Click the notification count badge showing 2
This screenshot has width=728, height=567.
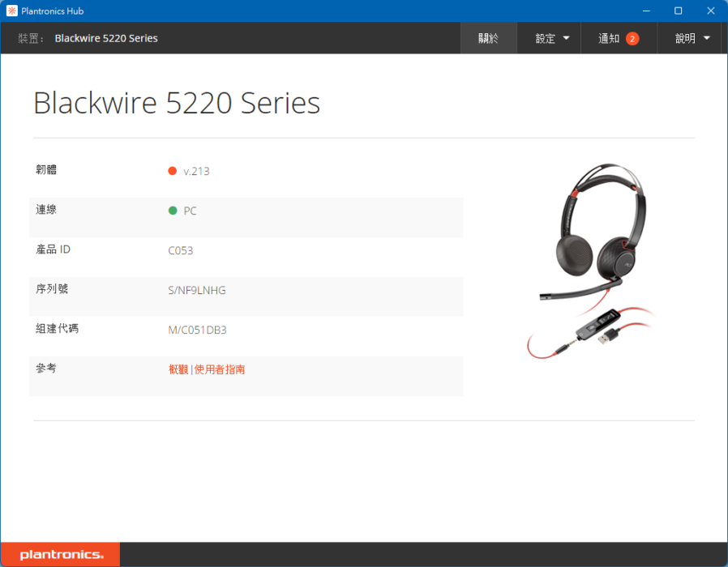pos(632,39)
